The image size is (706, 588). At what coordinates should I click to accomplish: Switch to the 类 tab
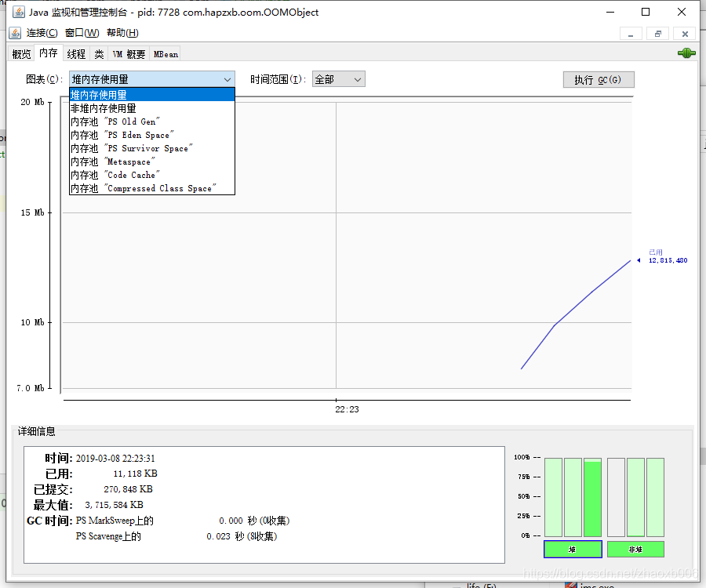[x=99, y=54]
